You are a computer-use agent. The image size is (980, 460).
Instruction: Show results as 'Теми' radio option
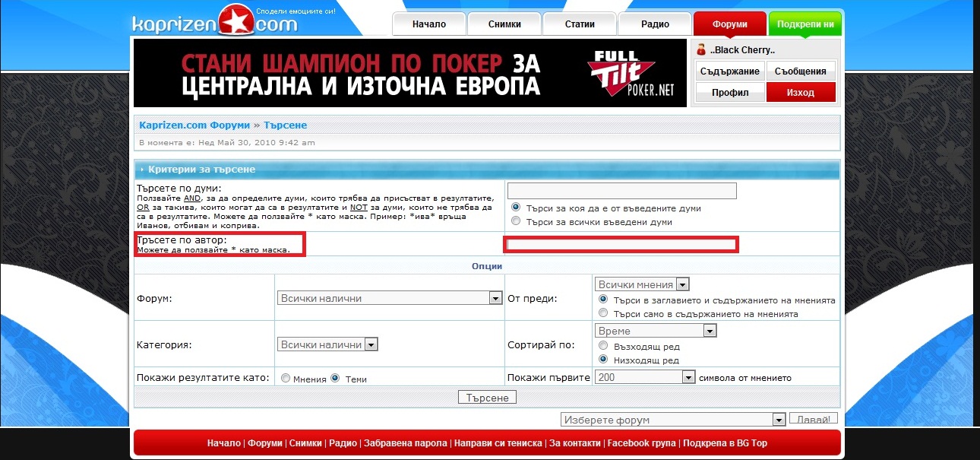coord(335,378)
